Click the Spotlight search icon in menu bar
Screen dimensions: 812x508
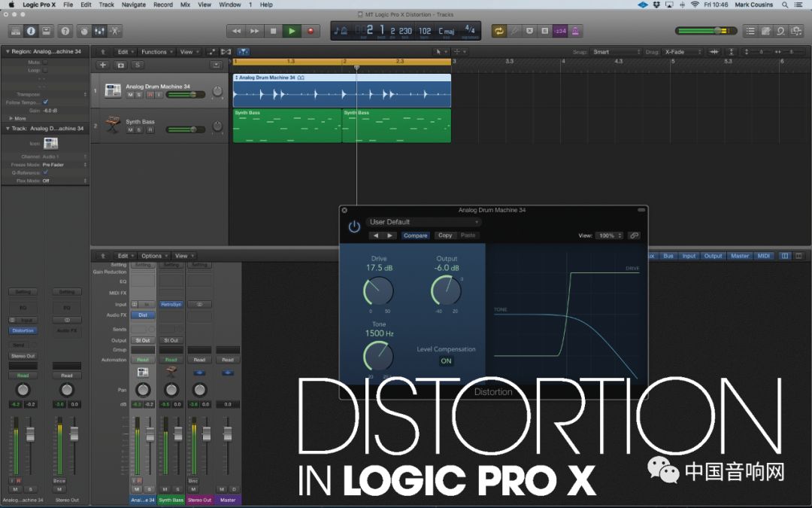pos(785,5)
